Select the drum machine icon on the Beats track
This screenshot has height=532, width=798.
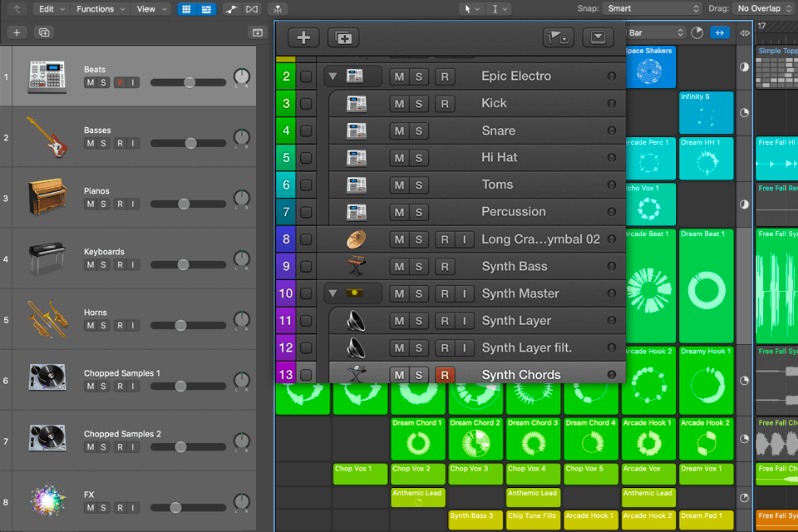click(x=47, y=76)
